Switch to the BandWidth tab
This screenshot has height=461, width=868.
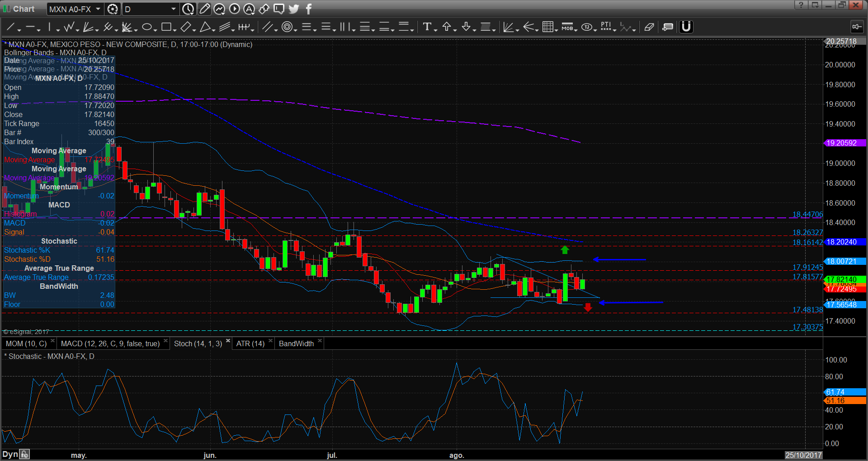click(296, 344)
